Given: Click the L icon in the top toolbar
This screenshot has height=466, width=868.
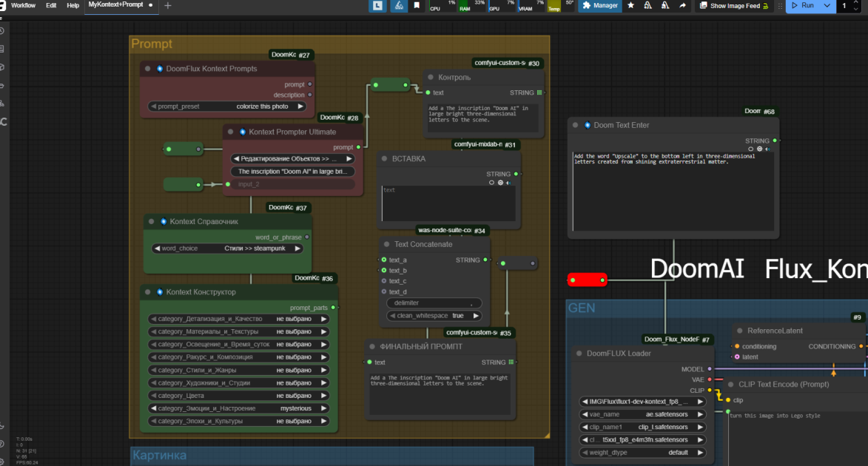Looking at the screenshot, I should click(377, 5).
